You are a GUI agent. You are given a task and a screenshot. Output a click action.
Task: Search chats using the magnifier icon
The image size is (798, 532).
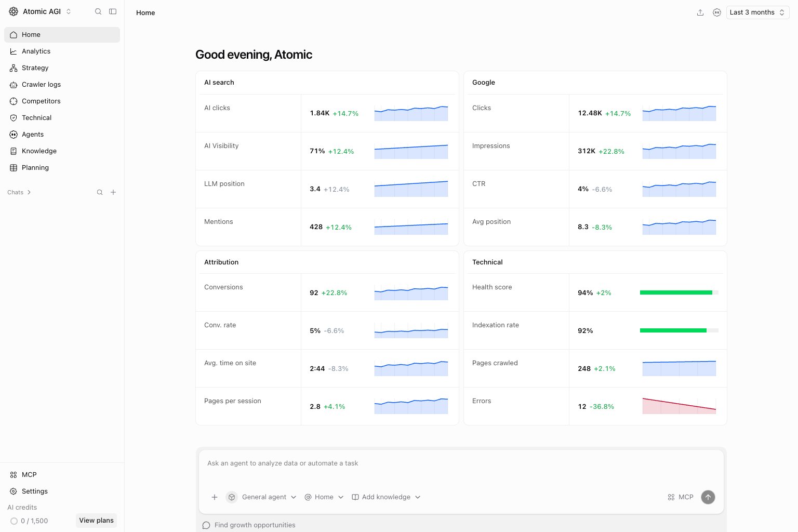click(100, 192)
